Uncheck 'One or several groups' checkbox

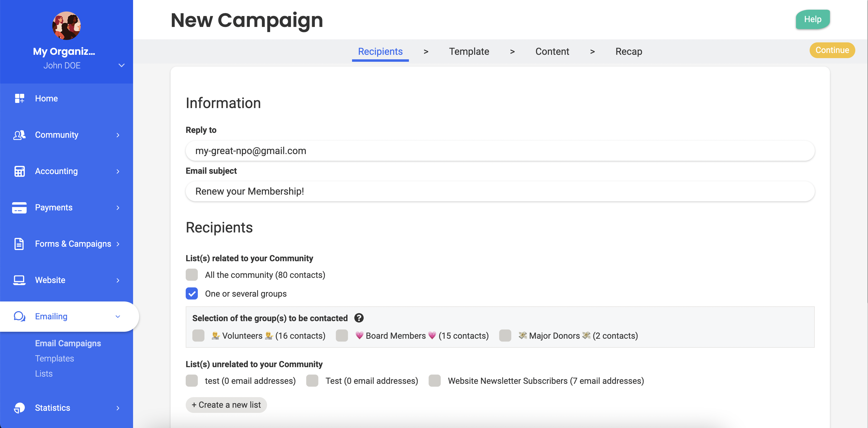click(x=192, y=294)
